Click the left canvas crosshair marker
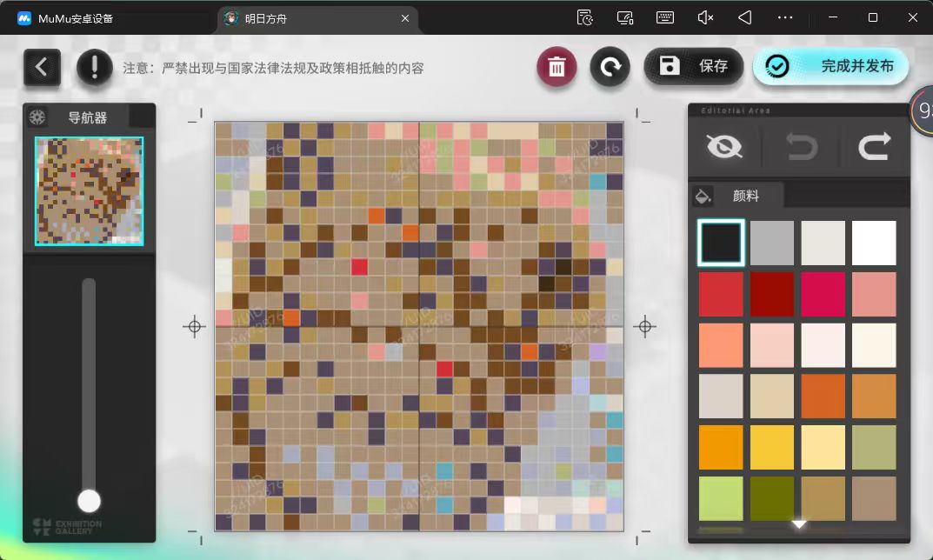The image size is (933, 560). pyautogui.click(x=194, y=326)
